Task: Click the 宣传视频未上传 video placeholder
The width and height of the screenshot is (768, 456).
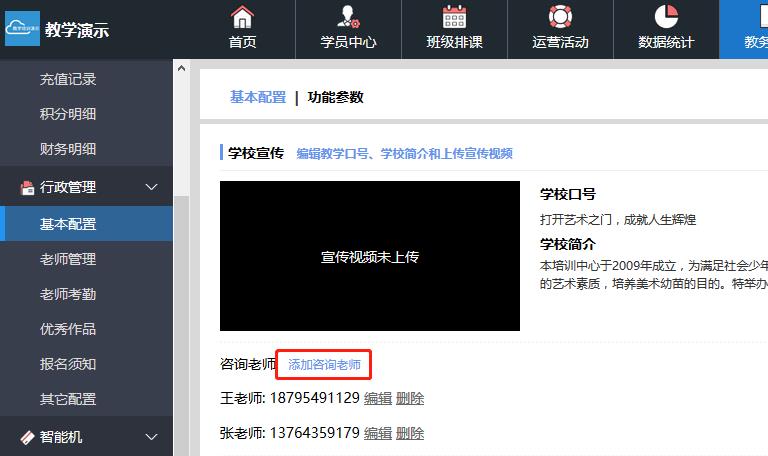Action: click(x=370, y=256)
